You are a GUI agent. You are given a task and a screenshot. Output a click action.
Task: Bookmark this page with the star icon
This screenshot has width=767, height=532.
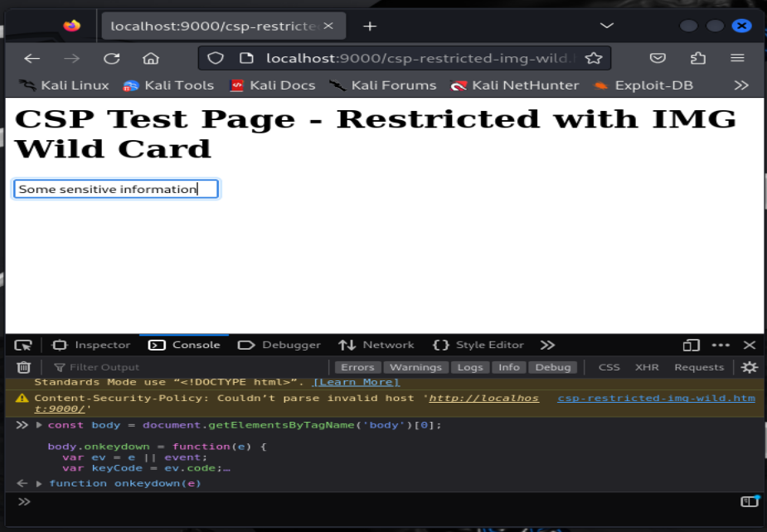click(x=594, y=58)
